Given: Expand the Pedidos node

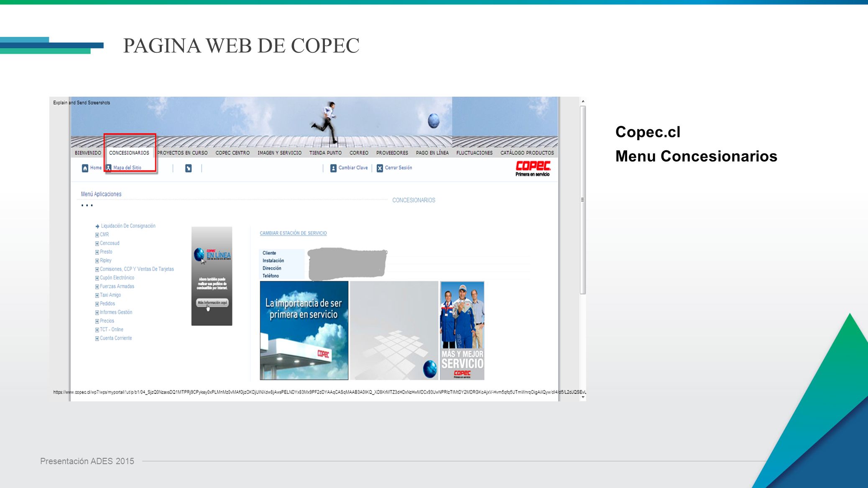Looking at the screenshot, I should pos(97,304).
